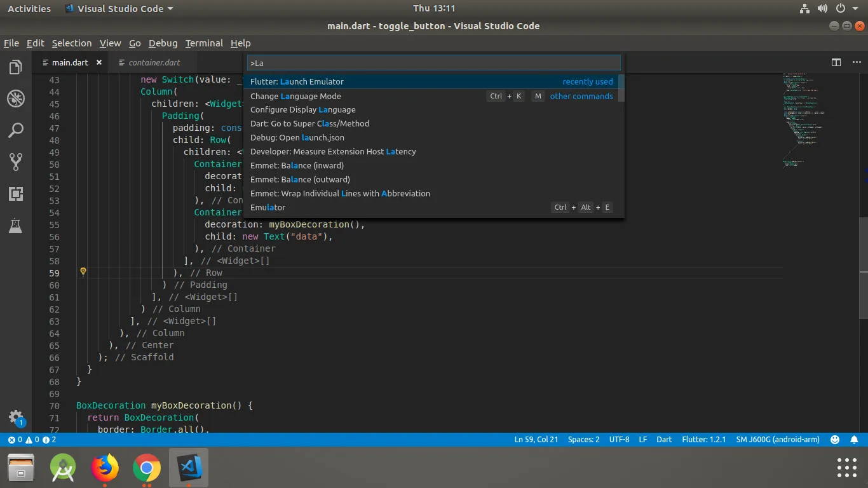Change file encoding UTF-8
The image size is (868, 488).
coord(619,440)
